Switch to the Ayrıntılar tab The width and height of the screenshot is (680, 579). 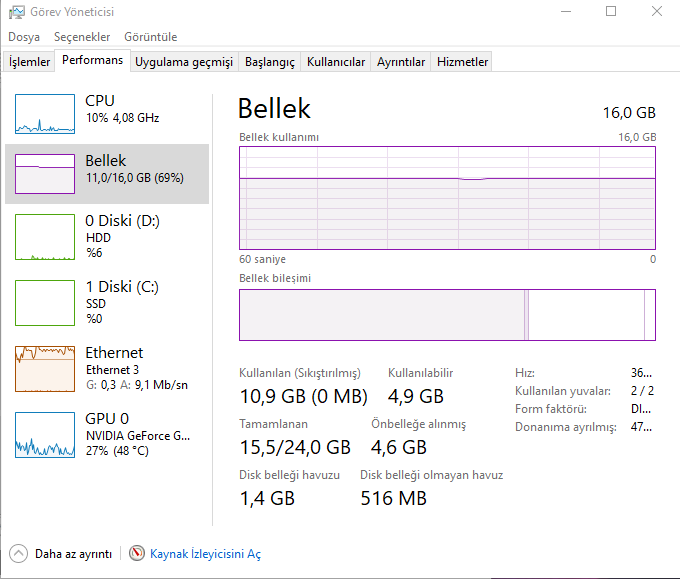(x=401, y=62)
